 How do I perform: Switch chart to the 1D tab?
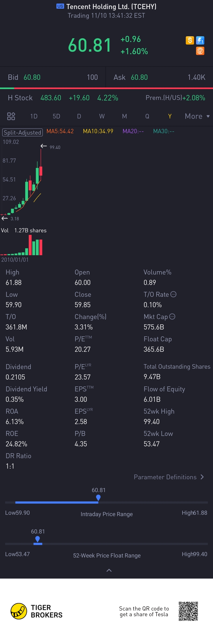[x=34, y=116]
